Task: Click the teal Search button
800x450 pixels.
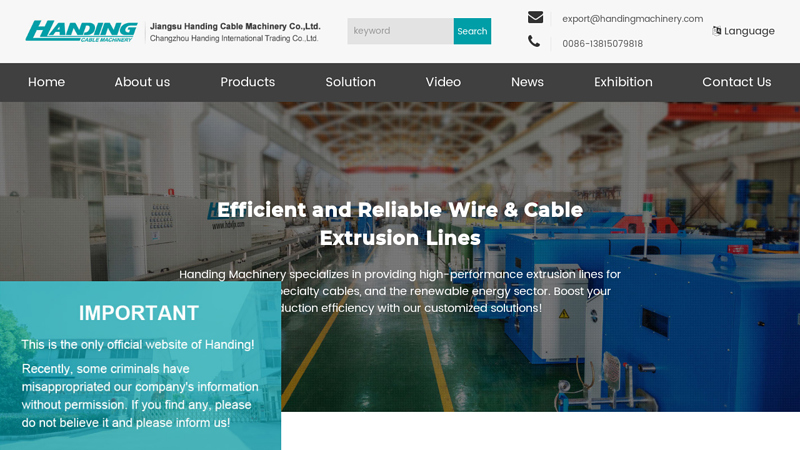Action: [x=472, y=31]
